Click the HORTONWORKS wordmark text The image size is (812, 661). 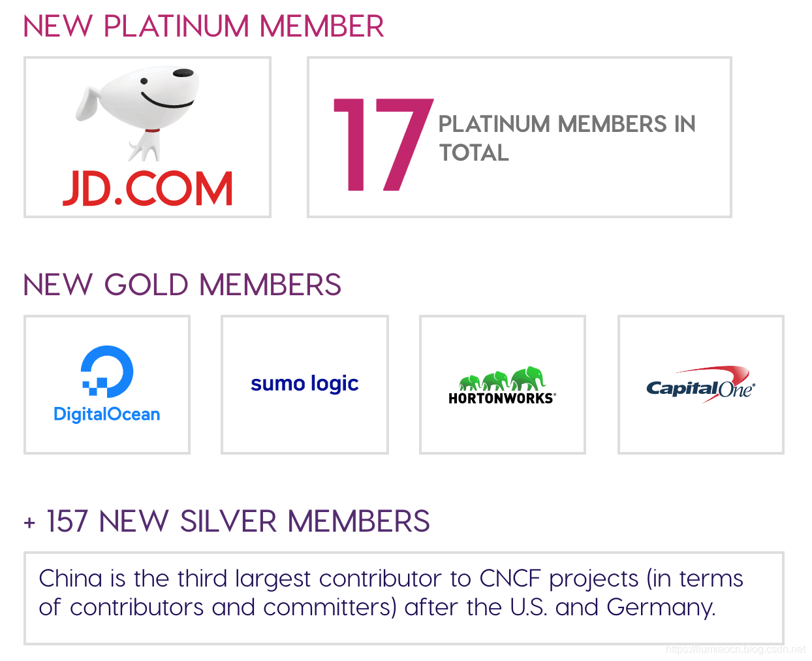coord(502,398)
